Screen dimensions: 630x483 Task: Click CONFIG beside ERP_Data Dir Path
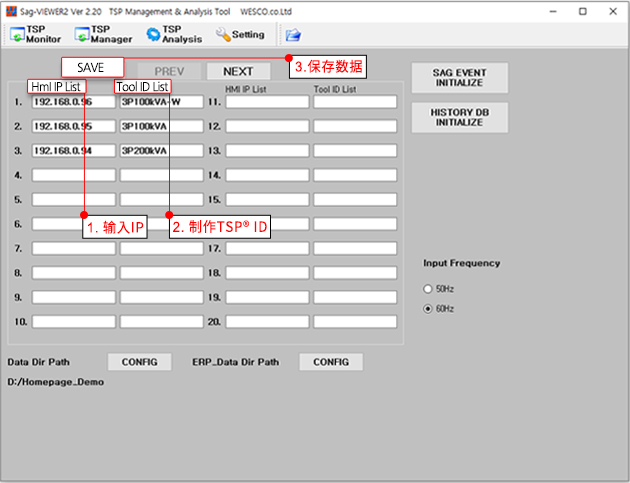[331, 362]
